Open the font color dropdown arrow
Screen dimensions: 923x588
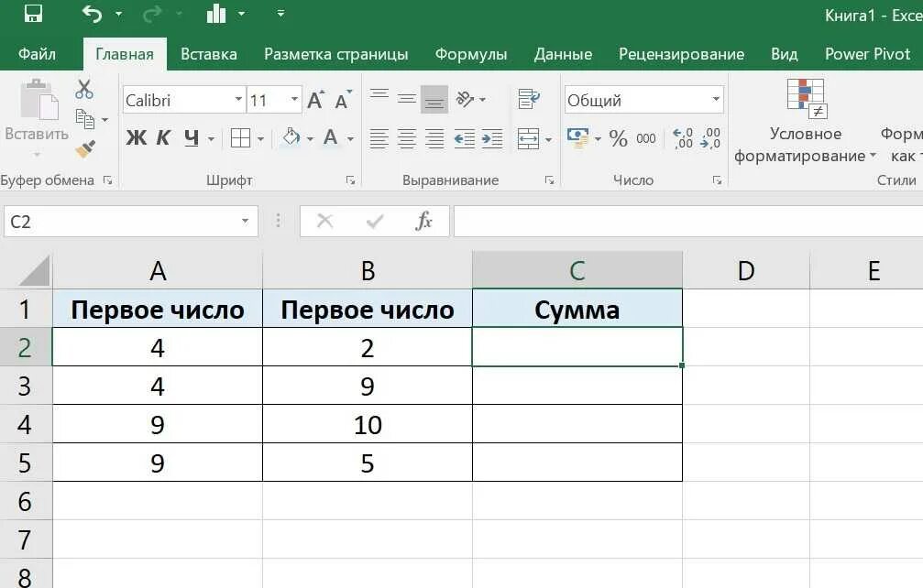350,139
